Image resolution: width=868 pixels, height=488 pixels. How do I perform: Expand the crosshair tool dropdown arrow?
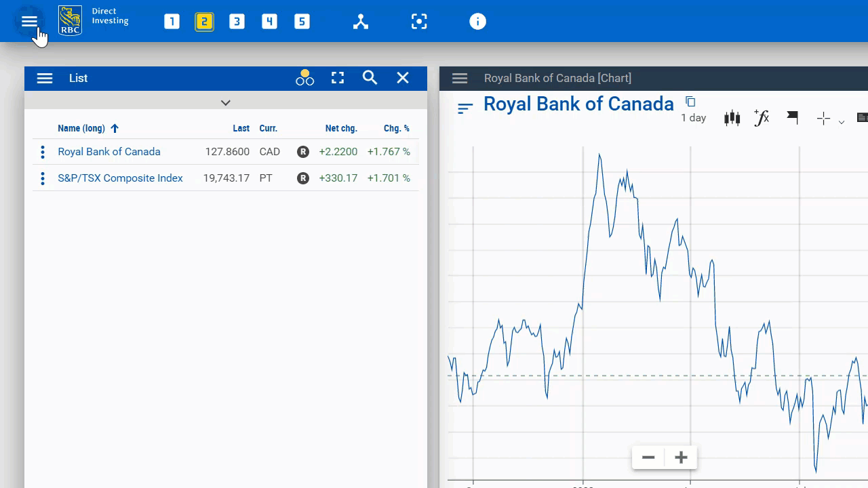click(842, 122)
